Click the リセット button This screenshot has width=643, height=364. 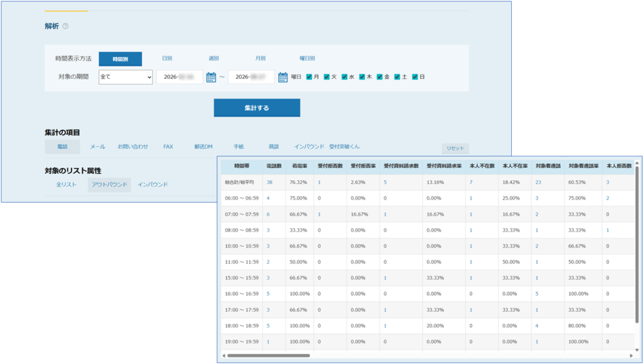pyautogui.click(x=455, y=148)
